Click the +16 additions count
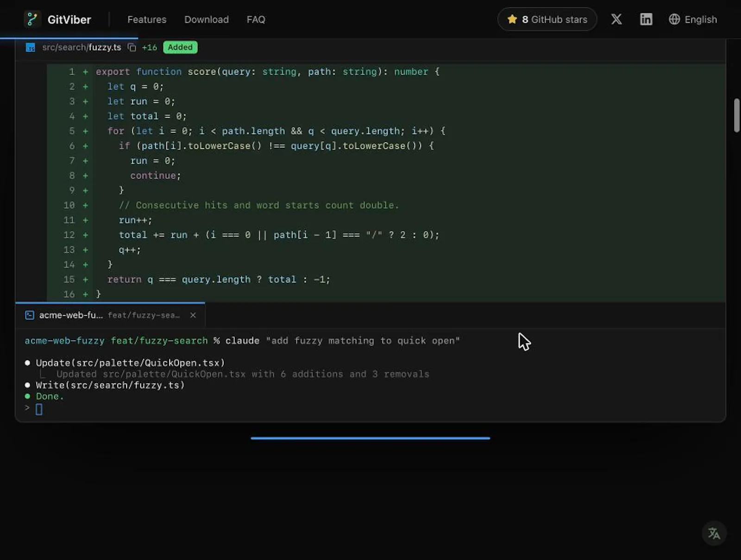Screen dimensions: 741x560 click(149, 47)
